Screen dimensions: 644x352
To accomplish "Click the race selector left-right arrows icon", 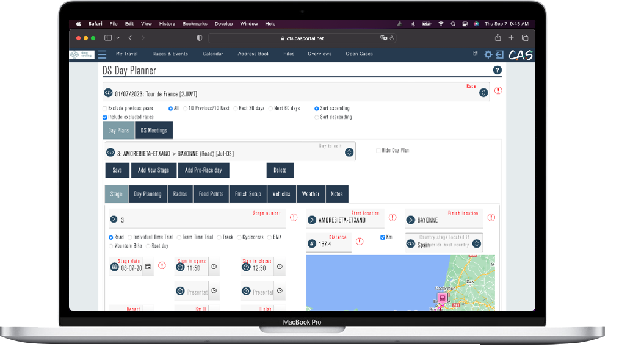I will [x=108, y=93].
